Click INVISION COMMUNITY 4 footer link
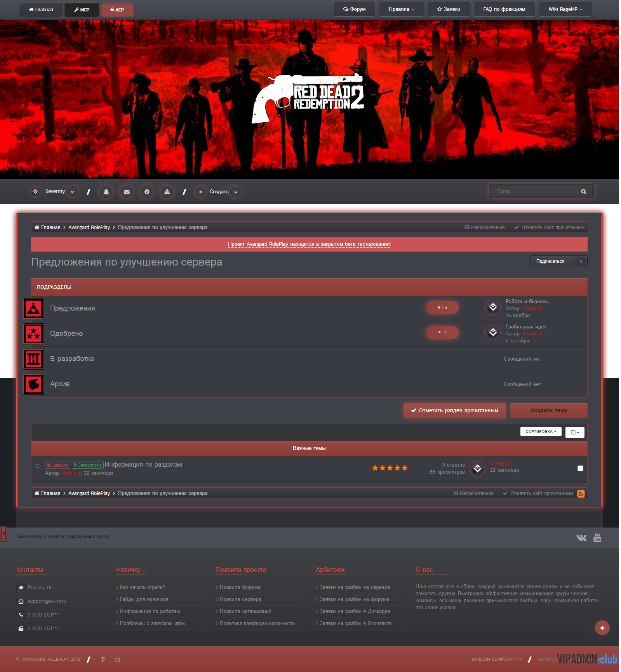This screenshot has height=672, width=621. click(497, 660)
